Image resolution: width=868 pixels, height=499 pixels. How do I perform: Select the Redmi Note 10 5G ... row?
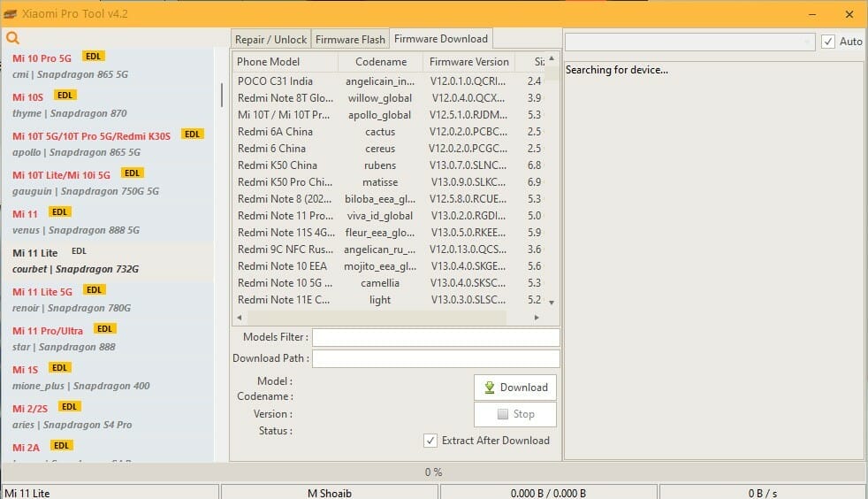[x=390, y=283]
